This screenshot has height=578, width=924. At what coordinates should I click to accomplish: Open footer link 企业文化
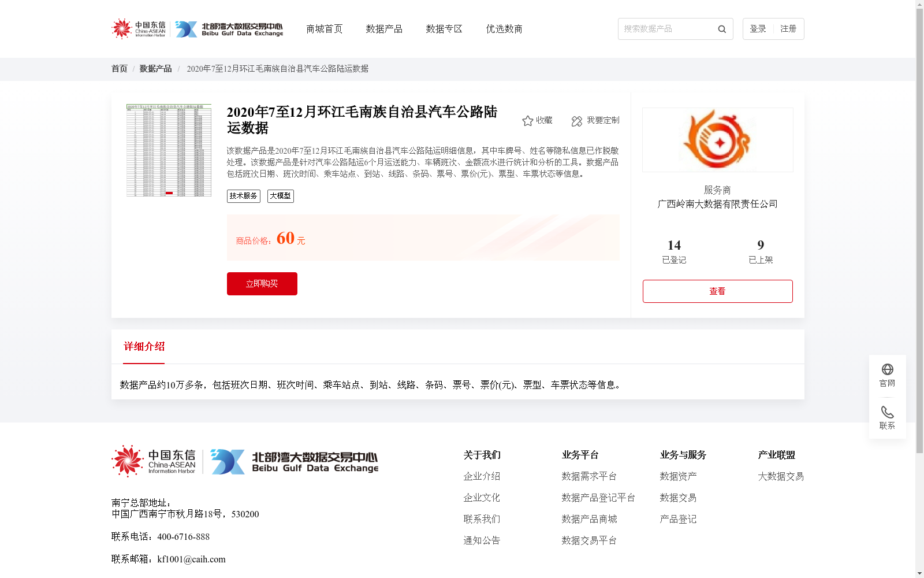pyautogui.click(x=482, y=498)
